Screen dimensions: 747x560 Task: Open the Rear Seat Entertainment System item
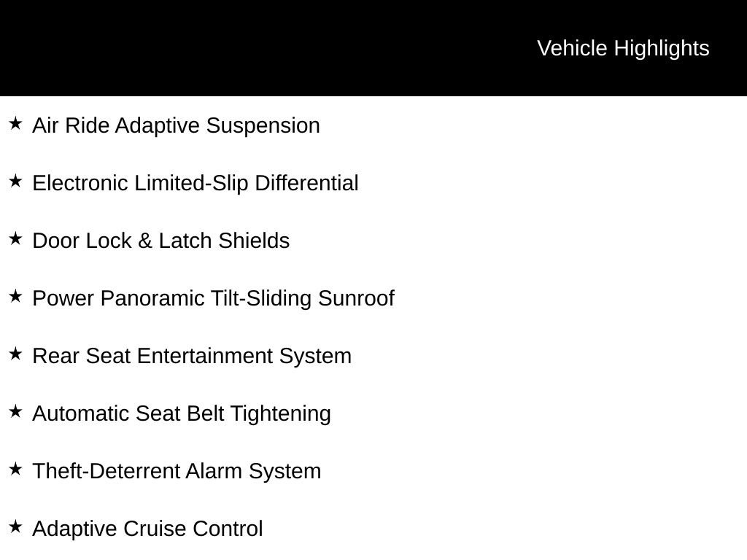click(x=192, y=357)
